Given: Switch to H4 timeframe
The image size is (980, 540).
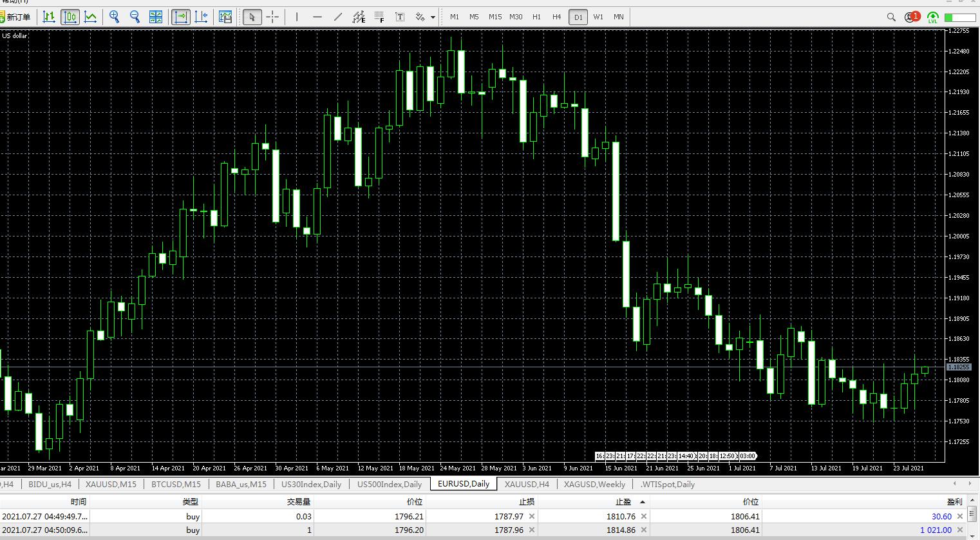Looking at the screenshot, I should [x=557, y=17].
